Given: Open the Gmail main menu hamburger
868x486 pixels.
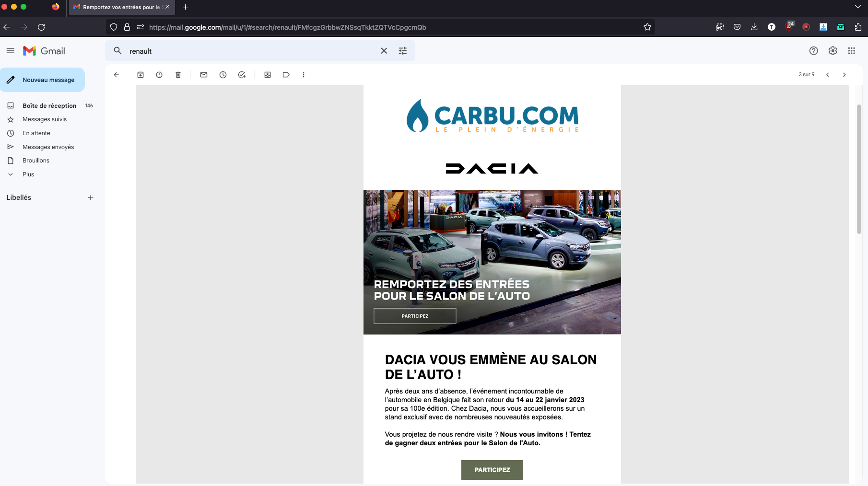Looking at the screenshot, I should coord(11,51).
